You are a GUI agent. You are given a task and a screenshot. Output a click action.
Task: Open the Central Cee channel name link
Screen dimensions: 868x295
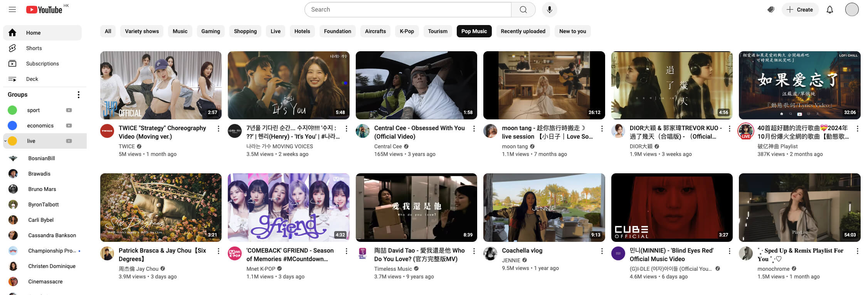coord(388,146)
